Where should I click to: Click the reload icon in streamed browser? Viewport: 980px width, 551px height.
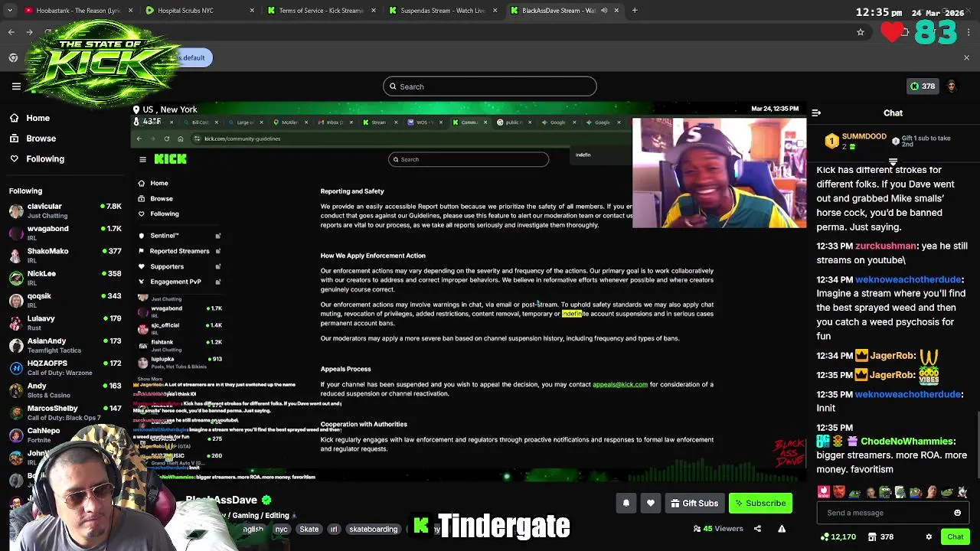(x=166, y=139)
